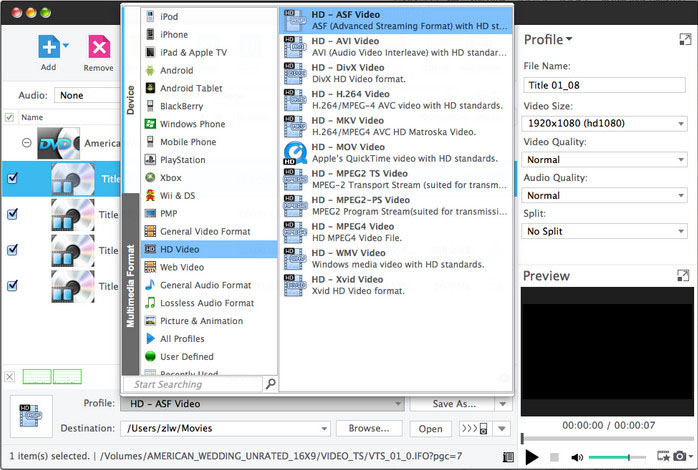Open the Audio Quality dropdown
Viewport: 698px width, 470px height.
(605, 195)
